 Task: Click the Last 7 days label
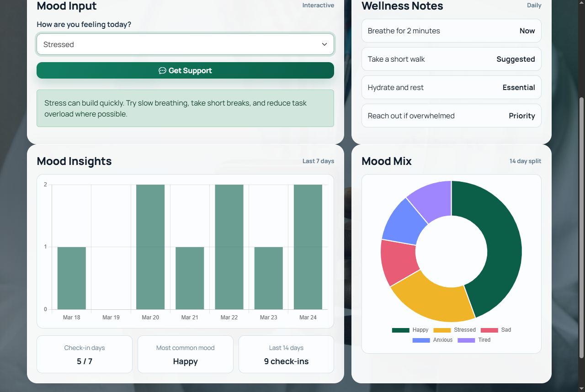click(318, 161)
